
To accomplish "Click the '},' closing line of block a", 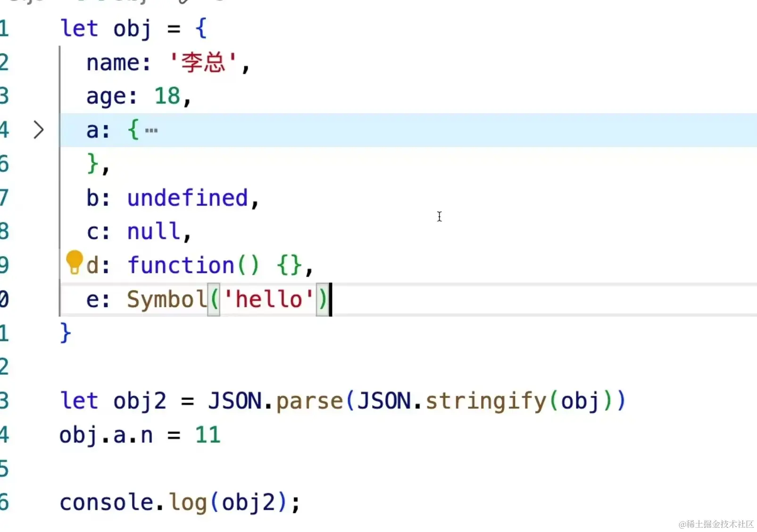I will [98, 164].
